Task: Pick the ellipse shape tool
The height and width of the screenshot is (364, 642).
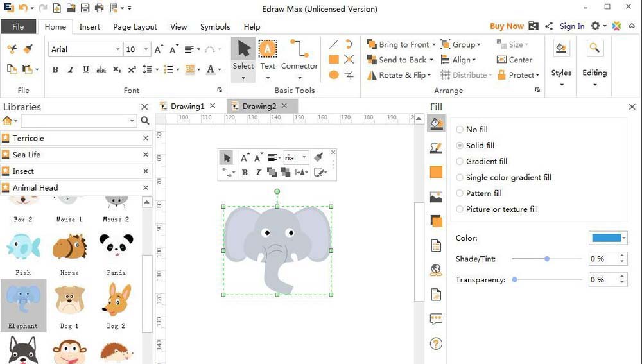Action: pos(334,75)
